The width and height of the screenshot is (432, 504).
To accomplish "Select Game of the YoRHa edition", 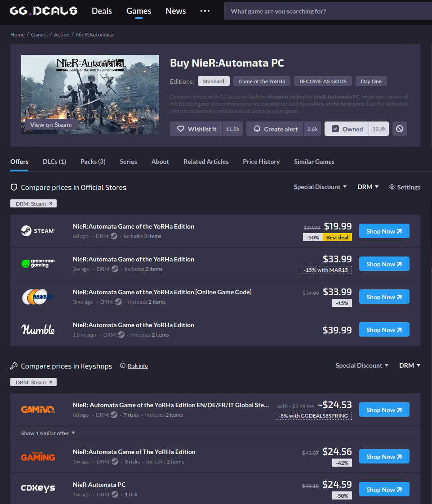I will point(262,81).
